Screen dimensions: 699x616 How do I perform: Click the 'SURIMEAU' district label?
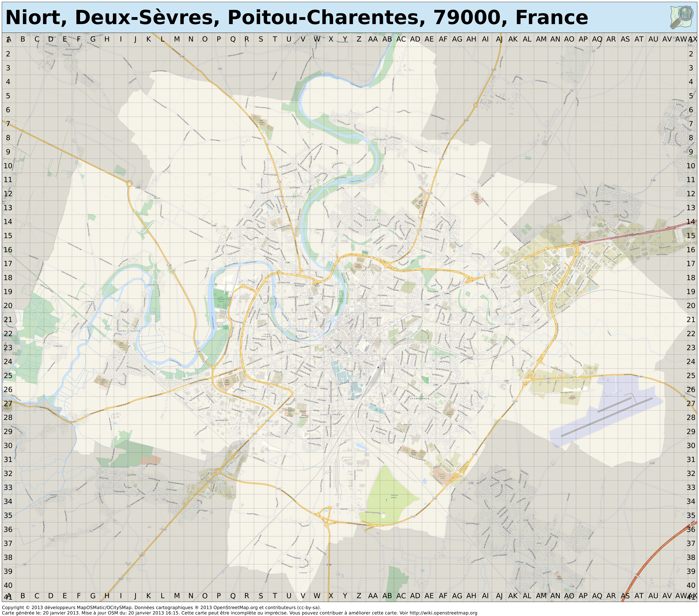tap(380, 139)
